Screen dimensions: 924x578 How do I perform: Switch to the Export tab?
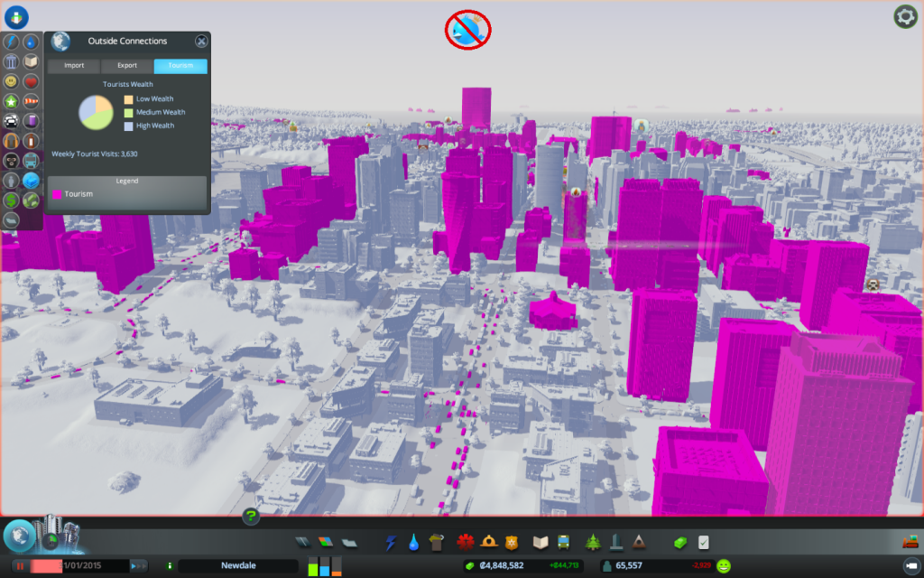126,65
